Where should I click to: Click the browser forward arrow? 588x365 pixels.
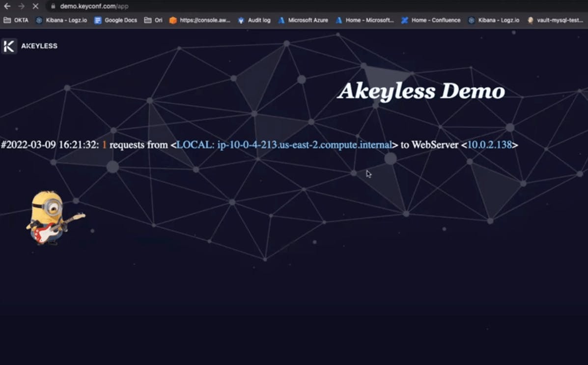(21, 6)
